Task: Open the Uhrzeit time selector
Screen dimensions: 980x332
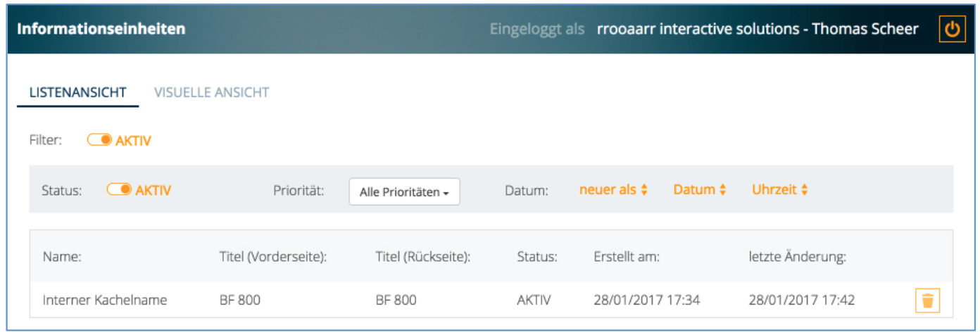Action: (x=779, y=190)
